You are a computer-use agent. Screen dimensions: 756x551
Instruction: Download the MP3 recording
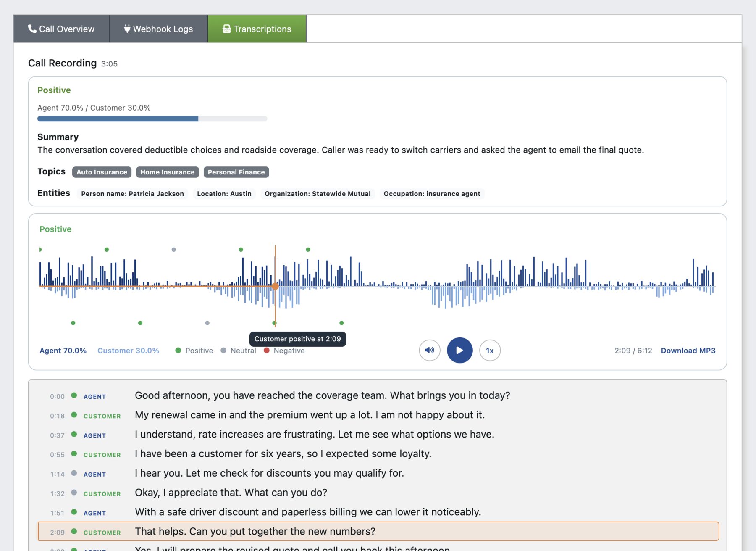click(x=688, y=351)
